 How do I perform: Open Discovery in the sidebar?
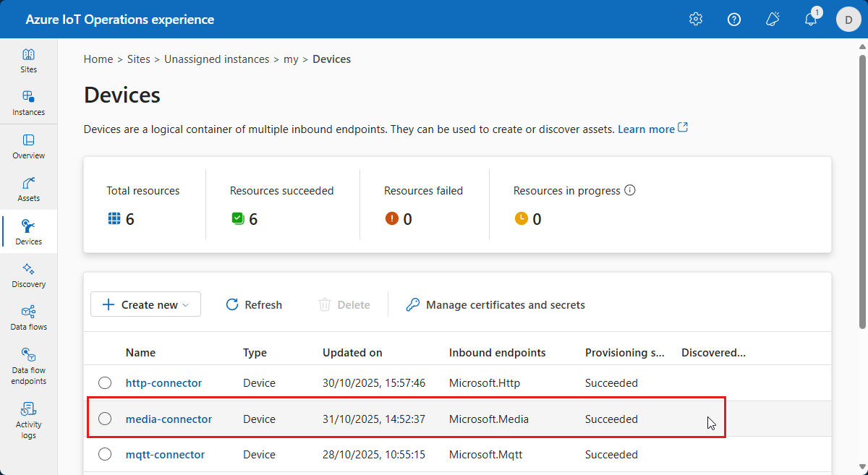tap(28, 275)
